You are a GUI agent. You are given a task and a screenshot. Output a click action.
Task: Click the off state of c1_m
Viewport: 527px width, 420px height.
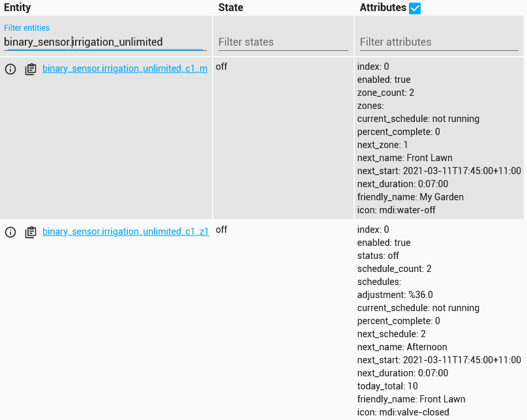click(221, 67)
